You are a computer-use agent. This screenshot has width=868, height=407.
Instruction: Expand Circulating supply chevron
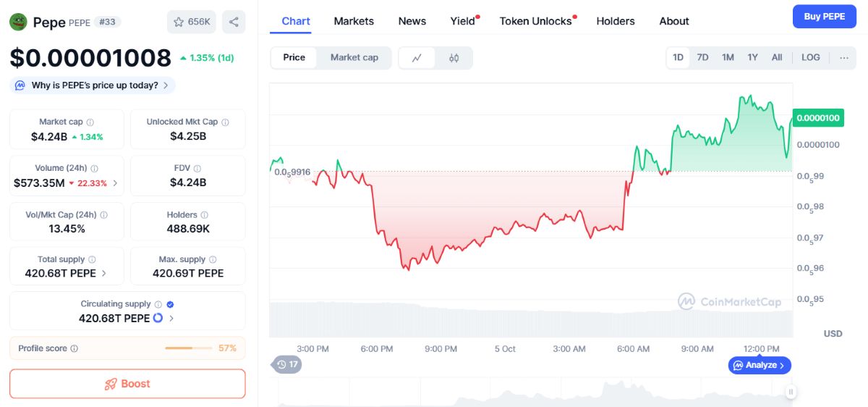tap(171, 319)
